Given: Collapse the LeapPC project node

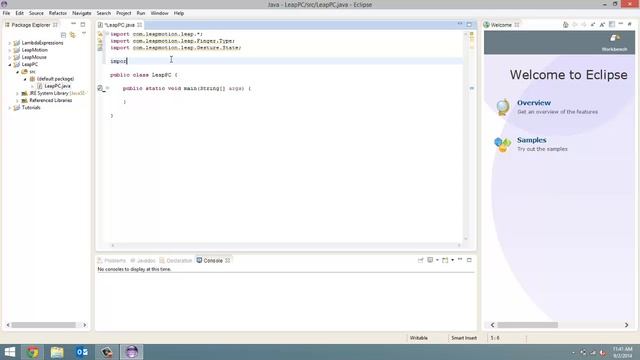Looking at the screenshot, I should (x=10, y=64).
